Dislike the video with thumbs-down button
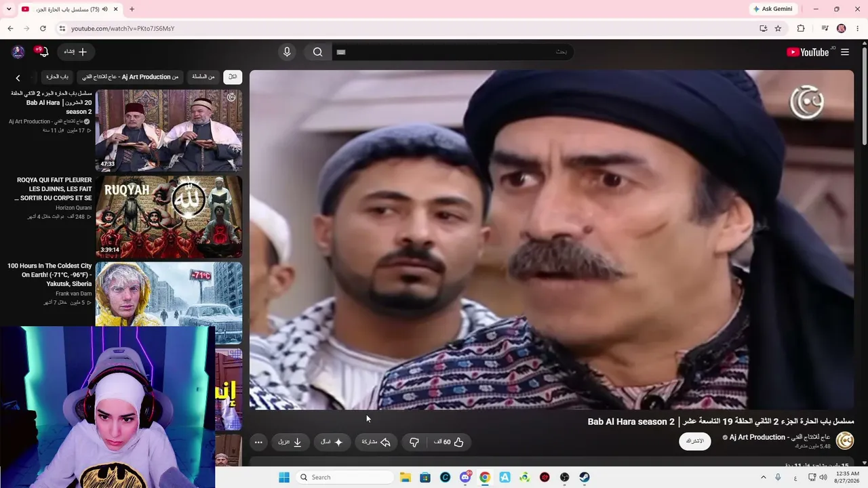Screen dimensions: 868x488 click(414, 442)
